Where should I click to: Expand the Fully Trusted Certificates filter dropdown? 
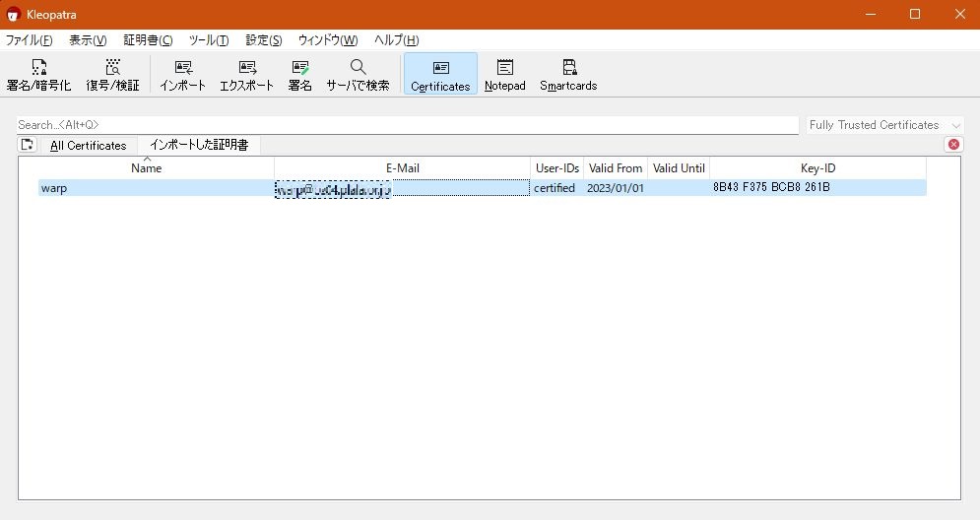885,125
